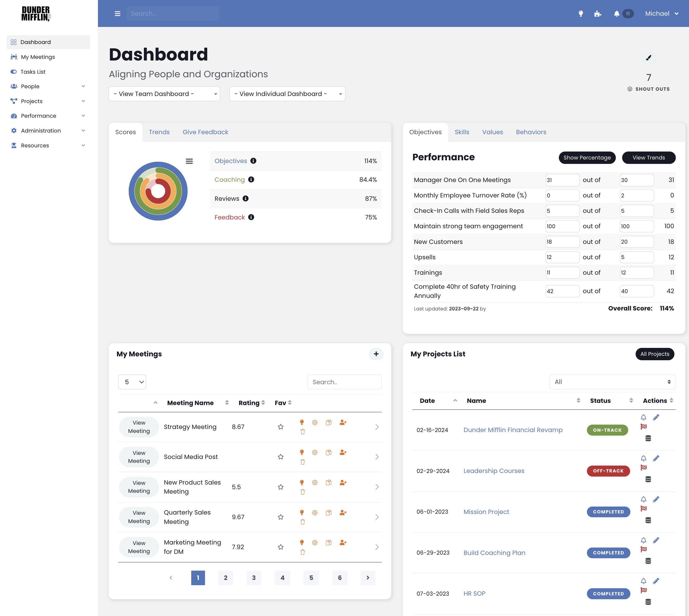This screenshot has width=689, height=616.
Task: Open the puzzle piece integrations icon
Action: tap(598, 13)
